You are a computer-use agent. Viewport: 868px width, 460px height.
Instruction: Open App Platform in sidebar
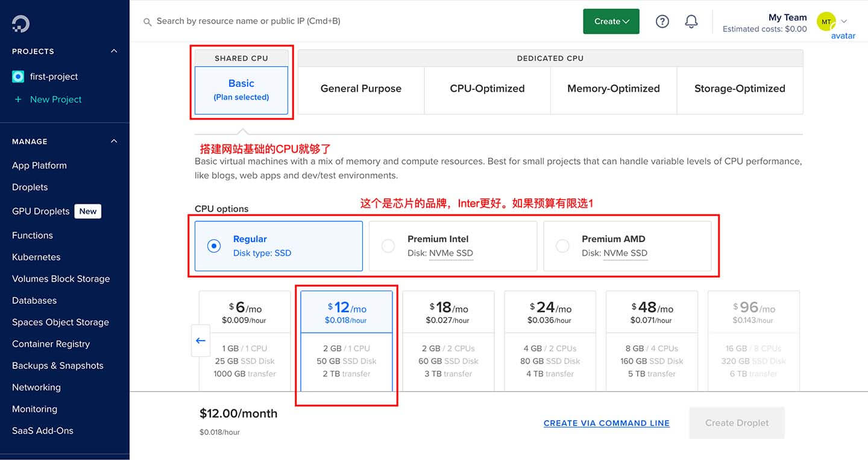[x=39, y=165]
